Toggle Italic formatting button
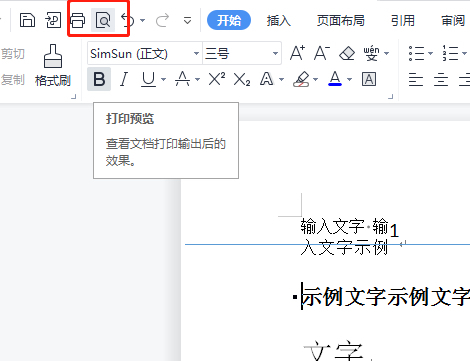Image resolution: width=470 pixels, height=361 pixels. click(124, 79)
